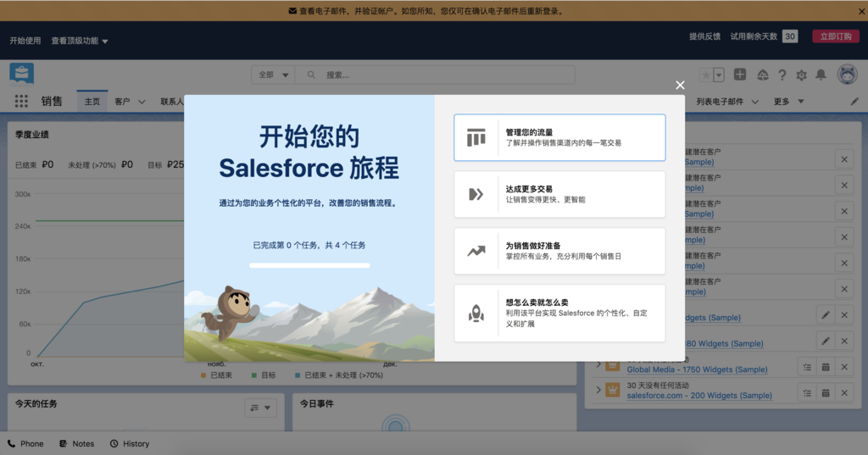Viewport: 868px width, 455px height.
Task: Create event for Global Media - 1750 Widgets
Action: pos(826,367)
